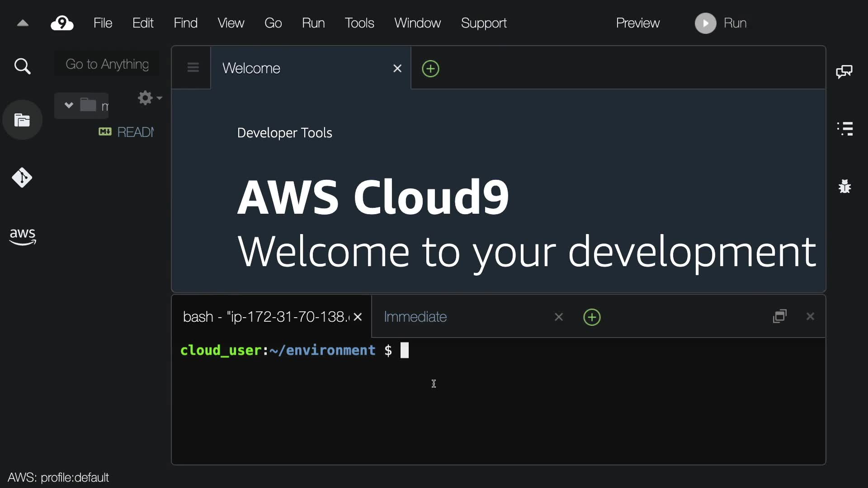Click the Preview button
868x488 pixels.
[637, 23]
